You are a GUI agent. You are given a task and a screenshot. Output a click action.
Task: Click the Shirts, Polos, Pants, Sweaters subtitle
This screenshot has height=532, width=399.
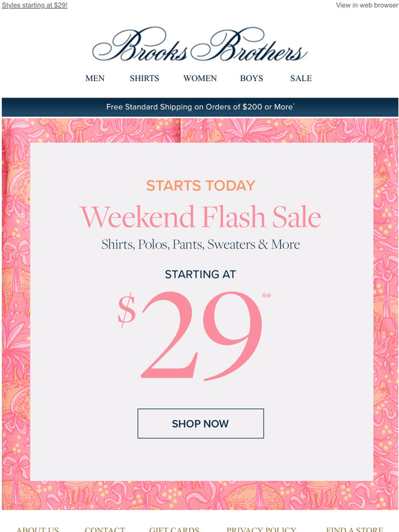[x=200, y=245]
